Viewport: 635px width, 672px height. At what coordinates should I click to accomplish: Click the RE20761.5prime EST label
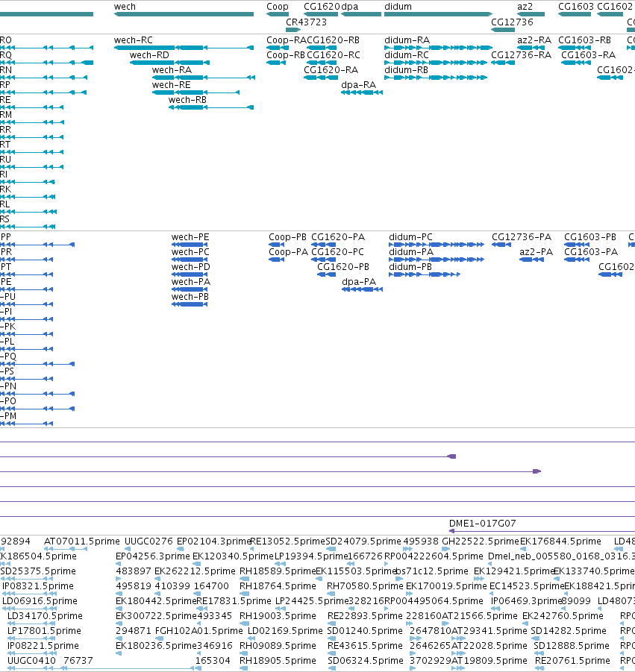click(x=572, y=661)
